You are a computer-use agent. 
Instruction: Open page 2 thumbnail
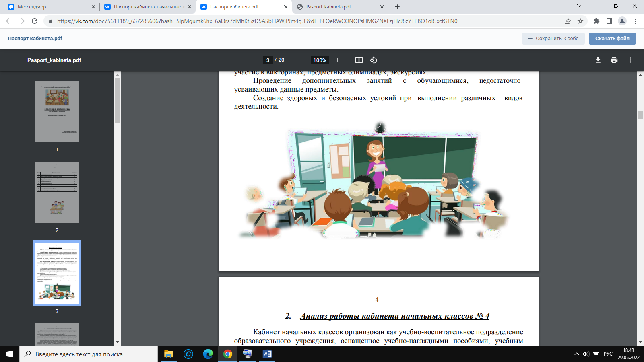pyautogui.click(x=57, y=192)
